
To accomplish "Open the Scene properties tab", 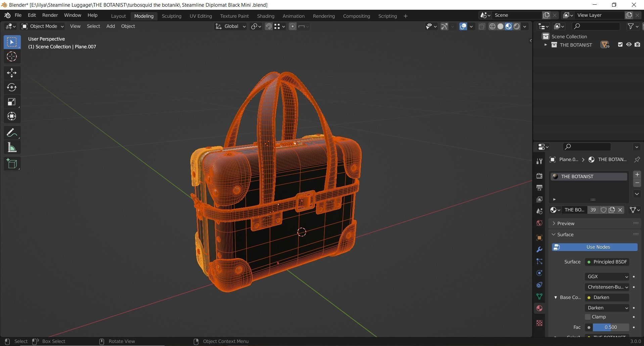I will [539, 211].
